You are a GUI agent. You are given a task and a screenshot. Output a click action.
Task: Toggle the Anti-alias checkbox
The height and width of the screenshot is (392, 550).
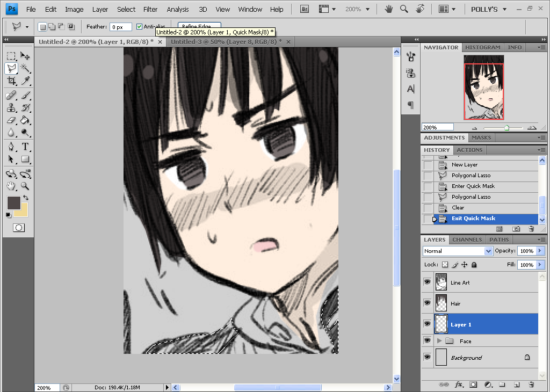click(139, 27)
